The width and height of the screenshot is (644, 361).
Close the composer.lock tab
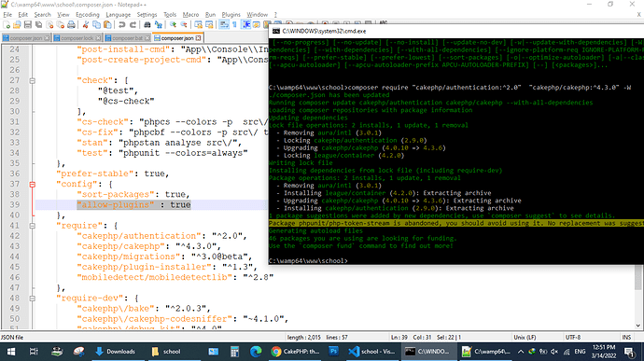(98, 38)
